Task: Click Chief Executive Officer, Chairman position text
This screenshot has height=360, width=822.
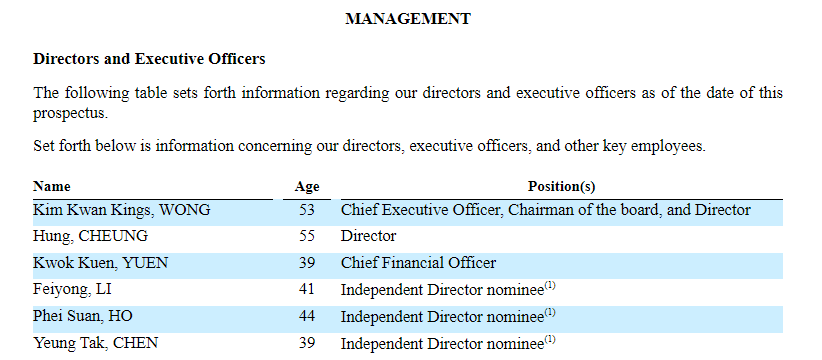Action: pyautogui.click(x=546, y=210)
